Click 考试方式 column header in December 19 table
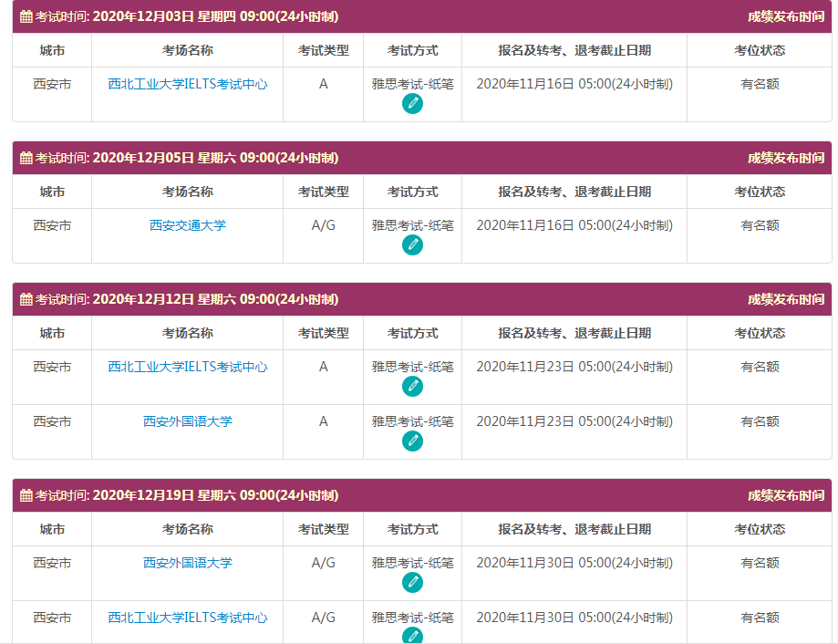Viewport: 838px width, 644px height. (x=412, y=529)
